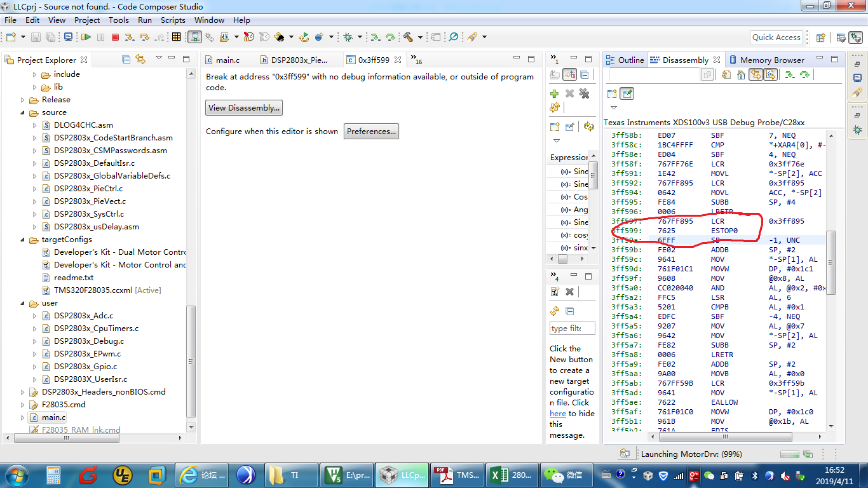Click the assembly Step Over icon in Disassembly
This screenshot has height=488, width=868.
[x=804, y=74]
